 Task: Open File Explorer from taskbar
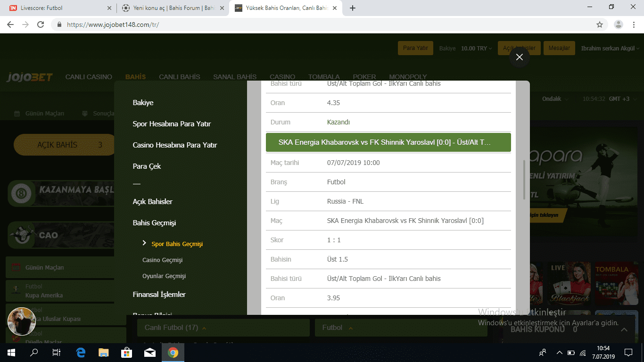tap(104, 352)
